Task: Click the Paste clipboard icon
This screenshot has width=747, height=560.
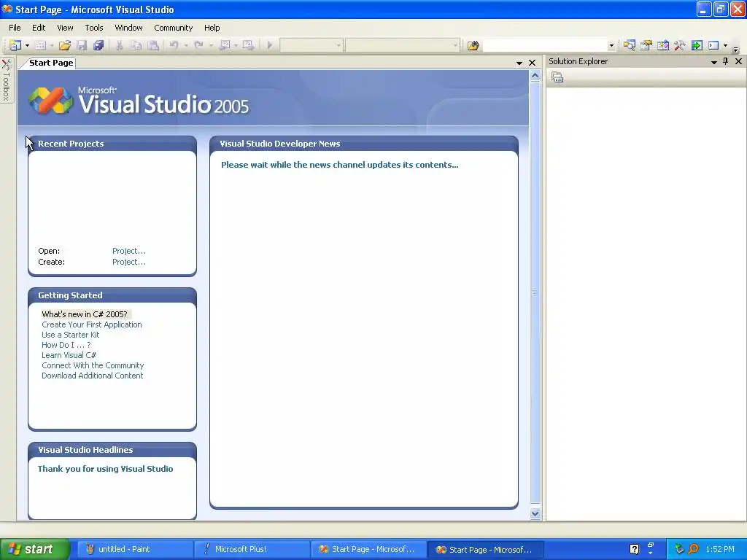Action: (153, 45)
